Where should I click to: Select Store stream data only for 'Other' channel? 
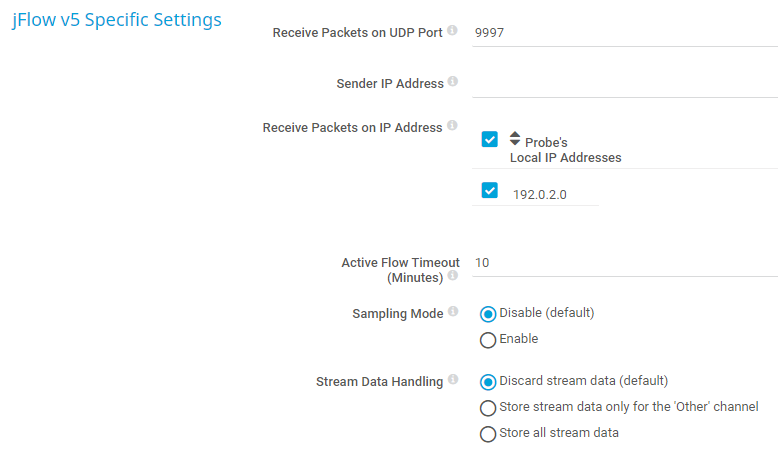coord(488,408)
